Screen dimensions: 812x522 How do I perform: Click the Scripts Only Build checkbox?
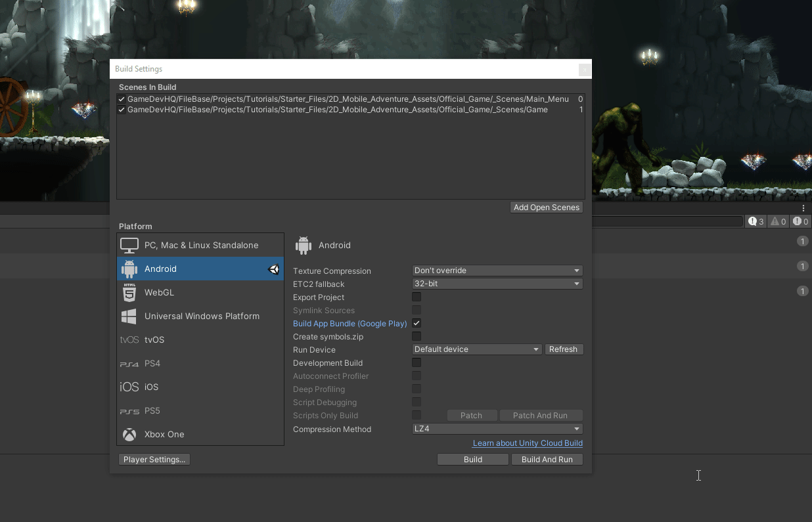click(x=417, y=415)
